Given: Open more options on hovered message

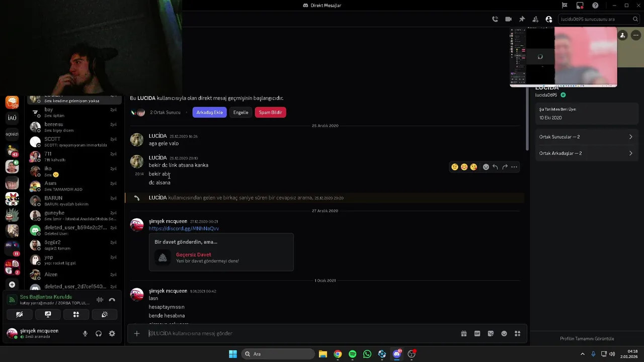Looking at the screenshot, I should coord(514,167).
